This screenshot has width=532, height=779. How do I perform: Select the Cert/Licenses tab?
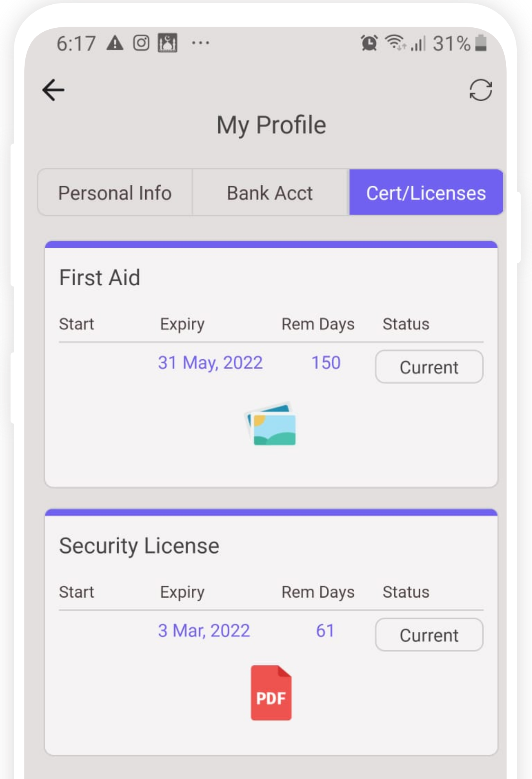426,193
